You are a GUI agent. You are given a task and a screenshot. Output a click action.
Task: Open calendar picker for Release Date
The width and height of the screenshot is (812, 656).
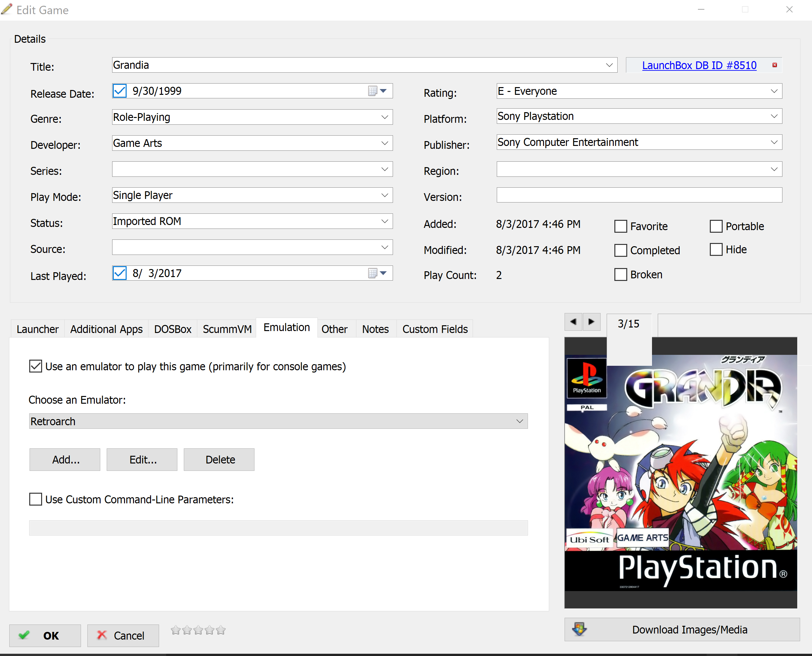tap(377, 91)
